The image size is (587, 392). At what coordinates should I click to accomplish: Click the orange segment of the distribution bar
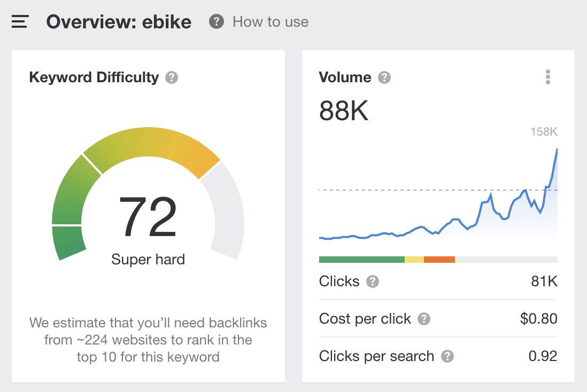pos(439,259)
